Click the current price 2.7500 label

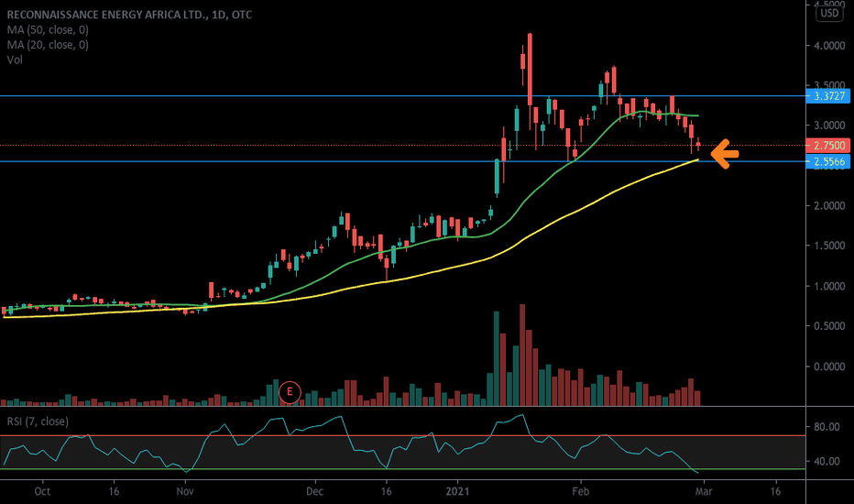click(x=827, y=146)
